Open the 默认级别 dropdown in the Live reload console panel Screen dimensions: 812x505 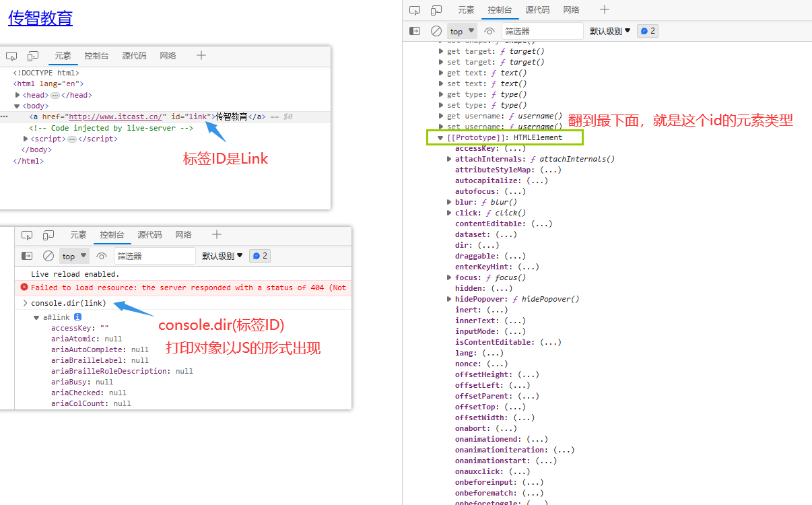tap(222, 256)
